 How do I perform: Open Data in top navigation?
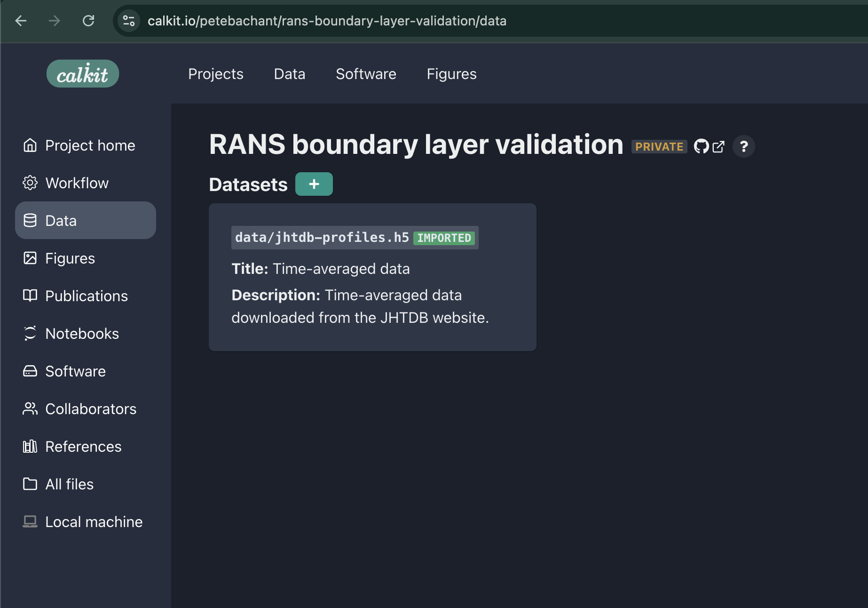point(290,74)
